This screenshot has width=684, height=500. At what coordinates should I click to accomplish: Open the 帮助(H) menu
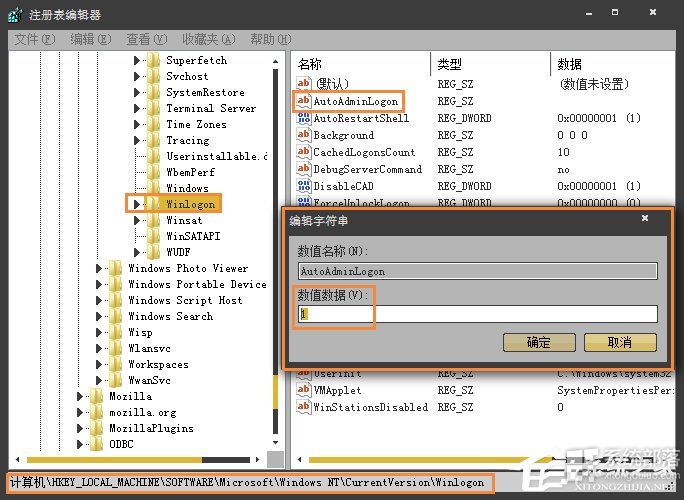[270, 39]
